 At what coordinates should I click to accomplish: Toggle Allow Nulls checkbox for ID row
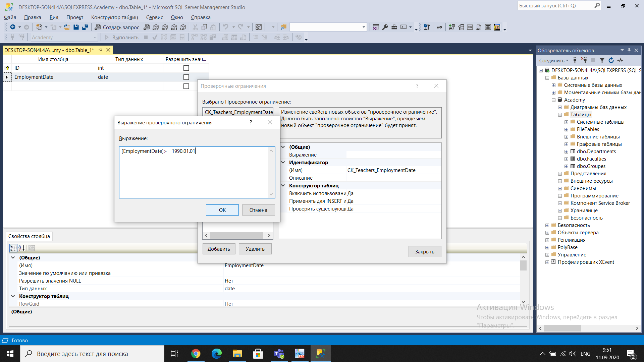pos(186,68)
